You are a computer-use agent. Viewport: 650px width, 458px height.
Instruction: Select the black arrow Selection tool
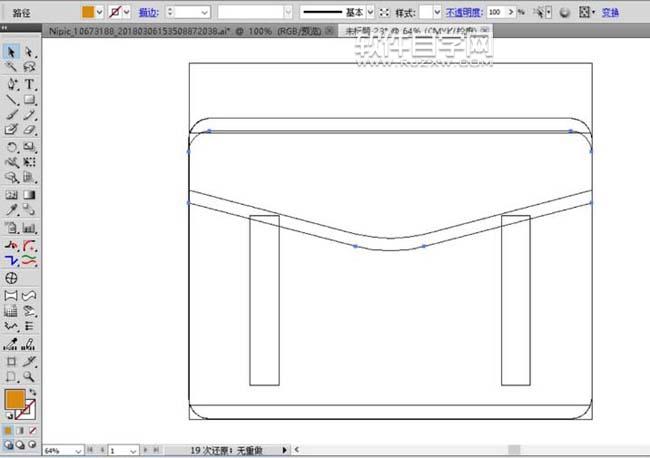12,52
